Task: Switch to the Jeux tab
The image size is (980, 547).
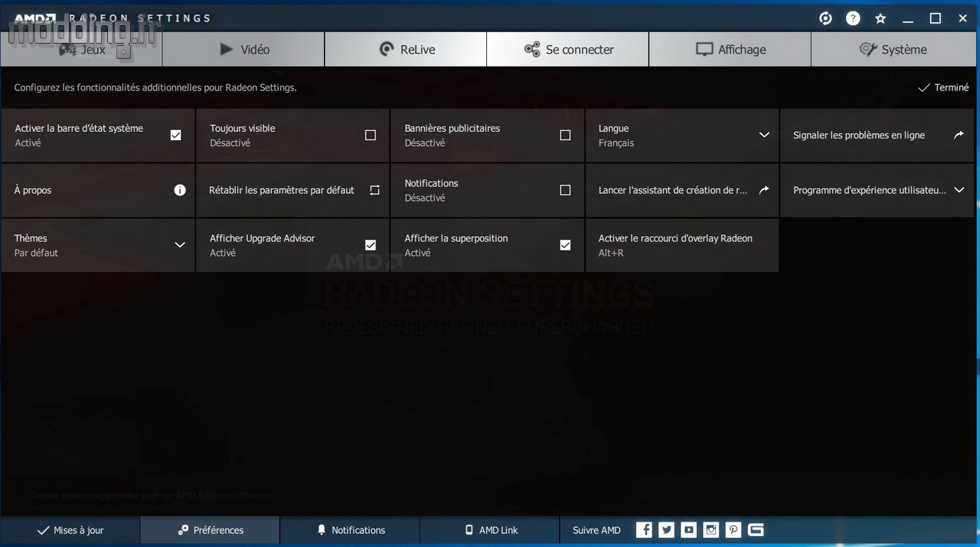Action: 81,49
